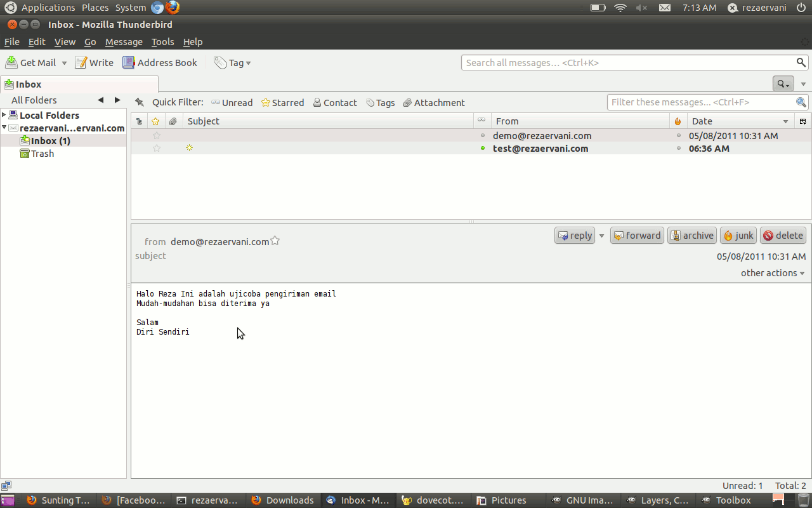The width and height of the screenshot is (812, 508).
Task: Open the Address Book
Action: (160, 63)
